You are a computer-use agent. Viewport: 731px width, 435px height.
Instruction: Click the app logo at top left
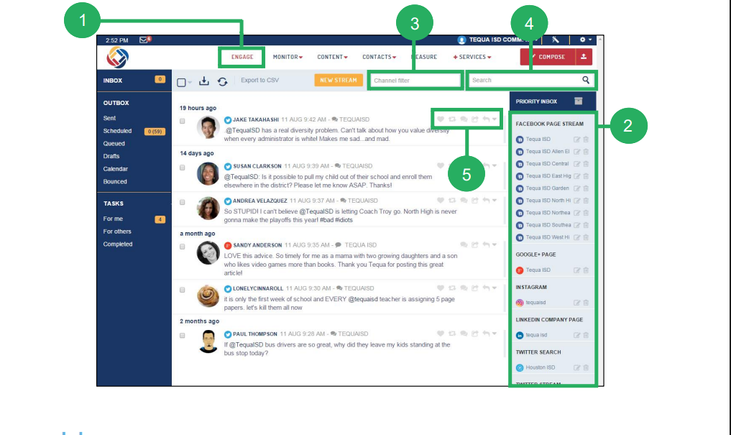pos(117,58)
